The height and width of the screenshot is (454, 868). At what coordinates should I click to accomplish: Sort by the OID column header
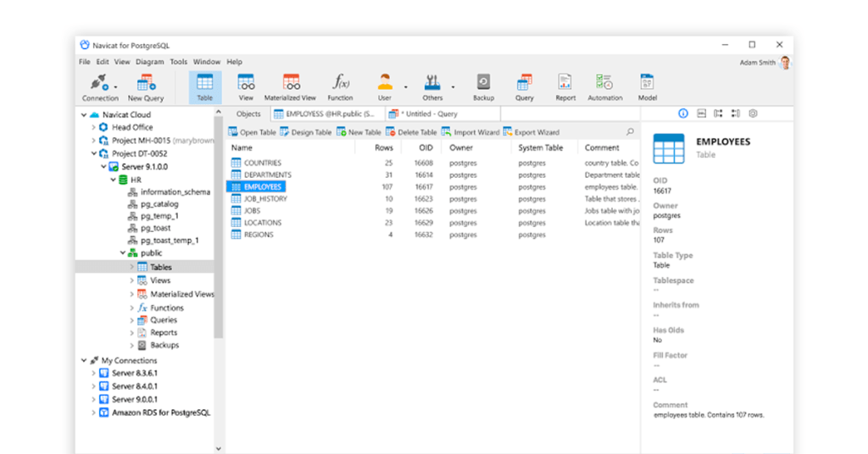pos(426,147)
